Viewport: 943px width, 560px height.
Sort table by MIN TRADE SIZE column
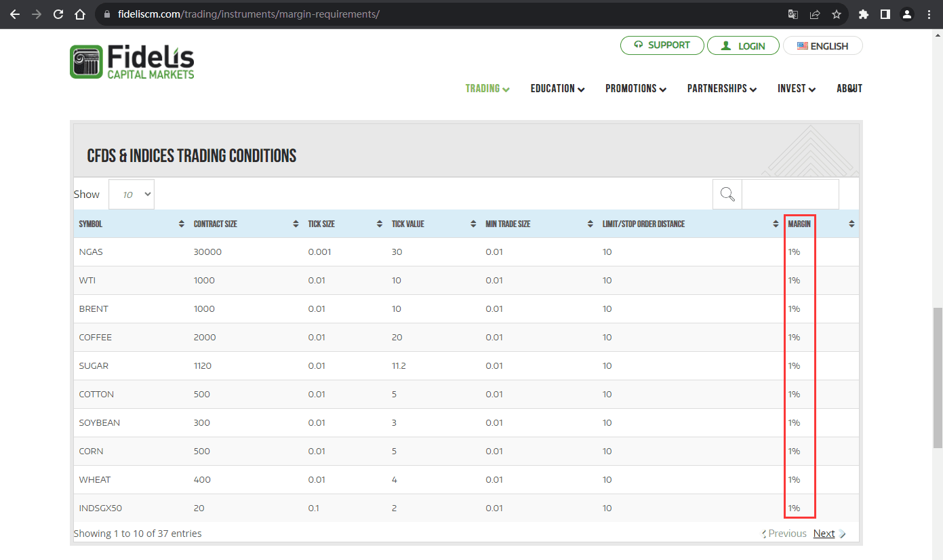tap(538, 224)
